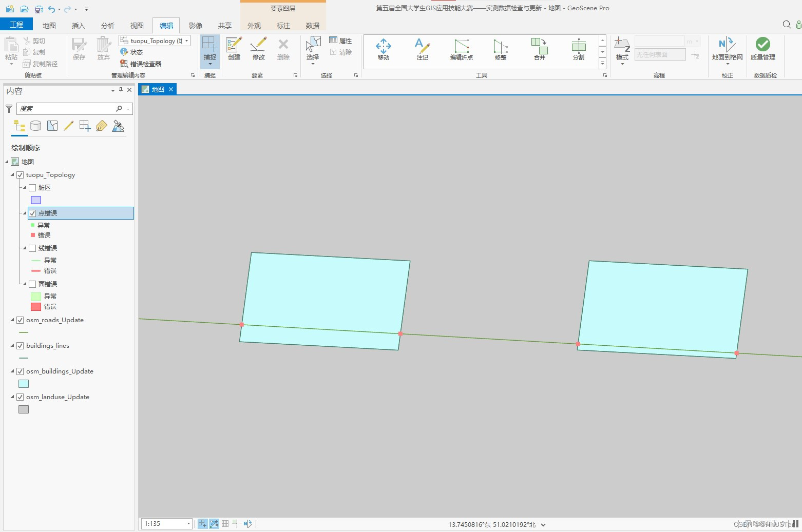
Task: Select the Move (移动) tool
Action: point(383,50)
